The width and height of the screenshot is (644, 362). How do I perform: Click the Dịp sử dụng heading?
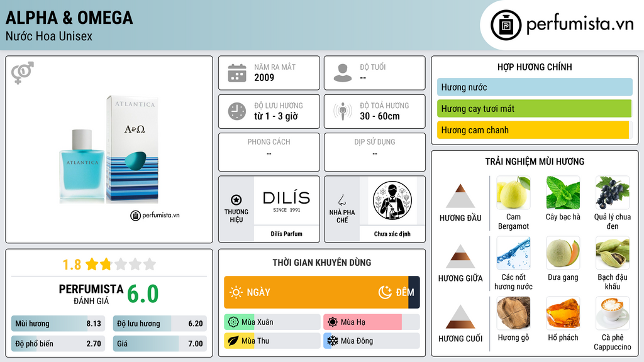[375, 141]
